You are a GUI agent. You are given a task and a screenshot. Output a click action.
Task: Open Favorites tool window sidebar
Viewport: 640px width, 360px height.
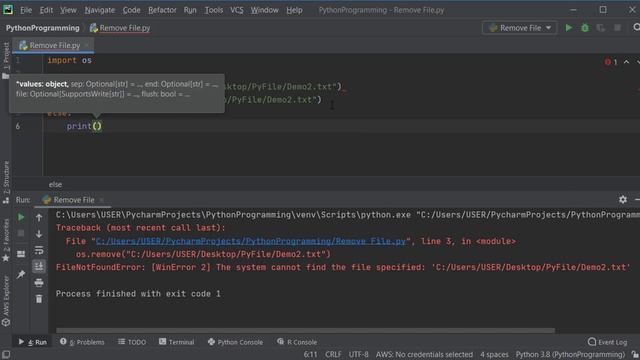(x=6, y=240)
